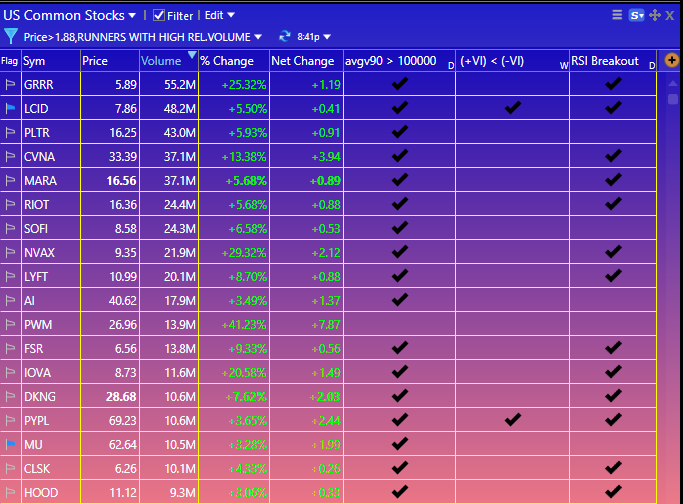The width and height of the screenshot is (683, 504).
Task: Click the +7.87 net change for PWM
Action: [x=326, y=325]
